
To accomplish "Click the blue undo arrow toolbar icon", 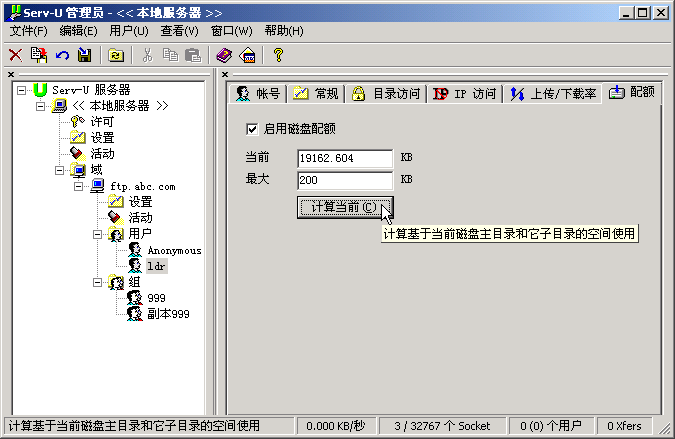I will click(62, 55).
